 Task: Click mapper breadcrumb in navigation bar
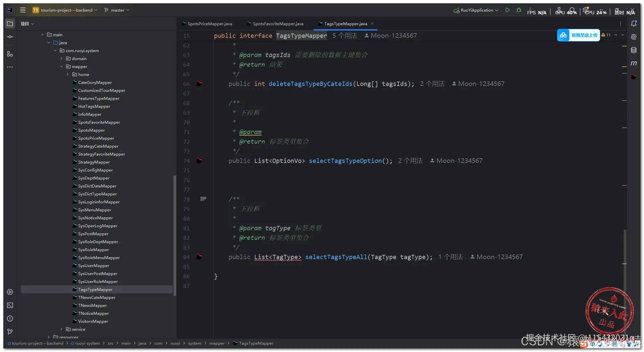[217, 343]
